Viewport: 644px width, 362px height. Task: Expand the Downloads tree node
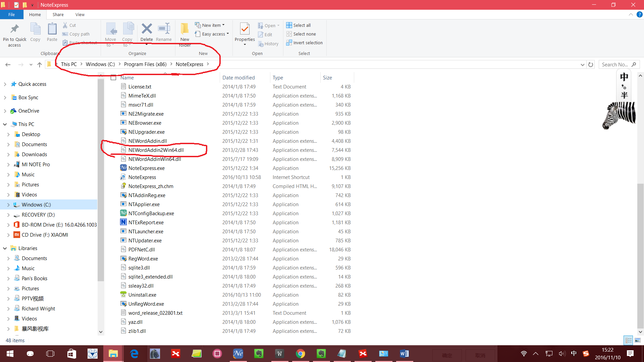click(8, 155)
